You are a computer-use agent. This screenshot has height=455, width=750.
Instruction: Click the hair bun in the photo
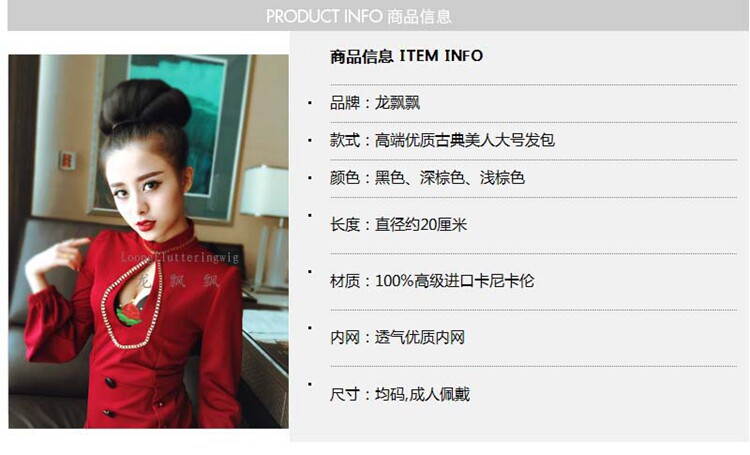(x=144, y=106)
